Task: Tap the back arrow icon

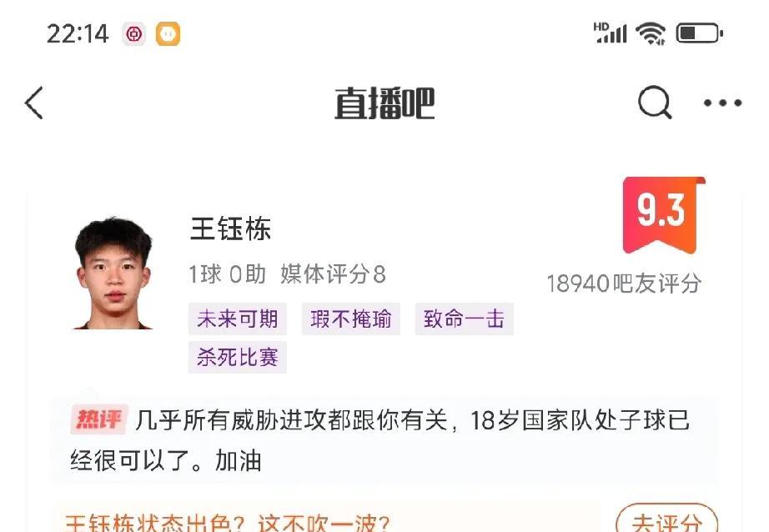Action: pos(34,103)
